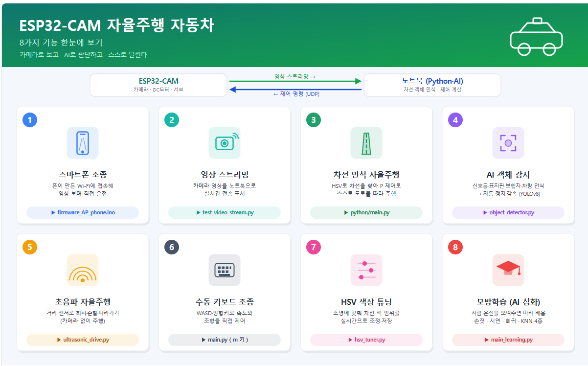Click the WASD·방향키로 속도와 text
Screen dimensions: 588x366
[225, 313]
